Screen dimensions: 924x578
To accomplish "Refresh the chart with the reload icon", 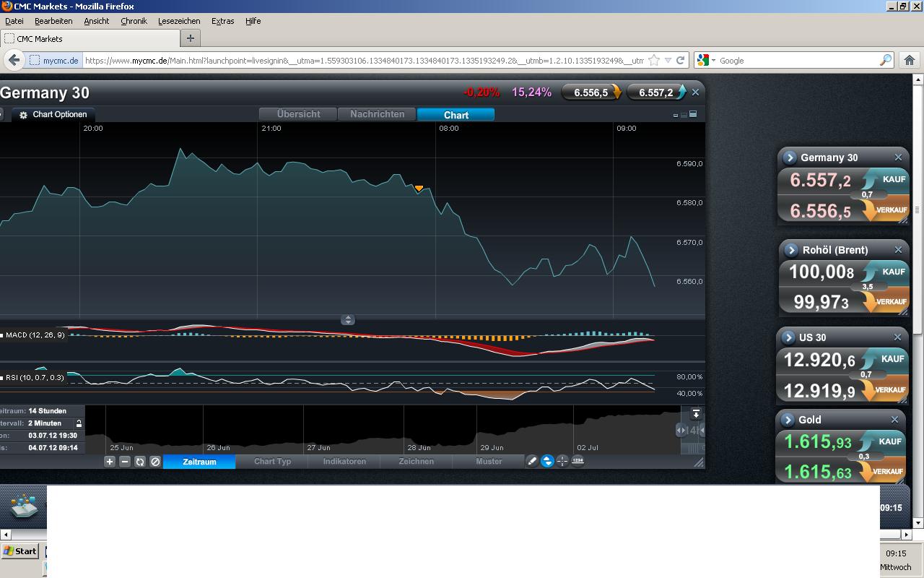I will click(140, 462).
